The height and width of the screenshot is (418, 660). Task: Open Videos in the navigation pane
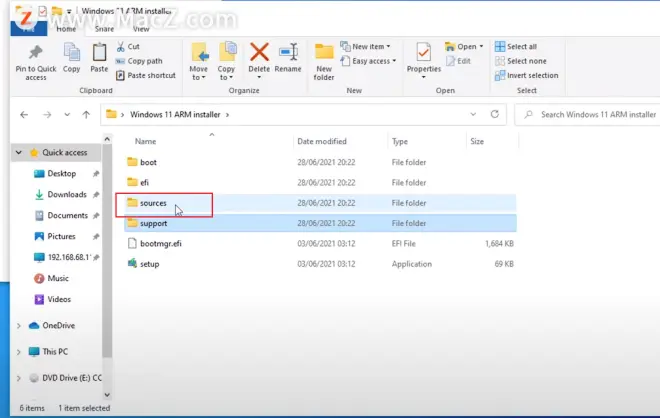(59, 299)
